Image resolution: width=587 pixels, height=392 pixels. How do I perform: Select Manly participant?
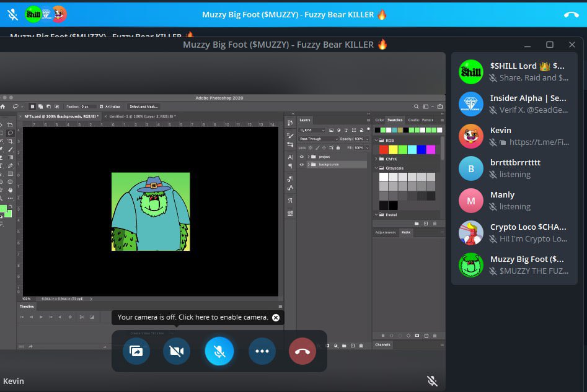(514, 201)
